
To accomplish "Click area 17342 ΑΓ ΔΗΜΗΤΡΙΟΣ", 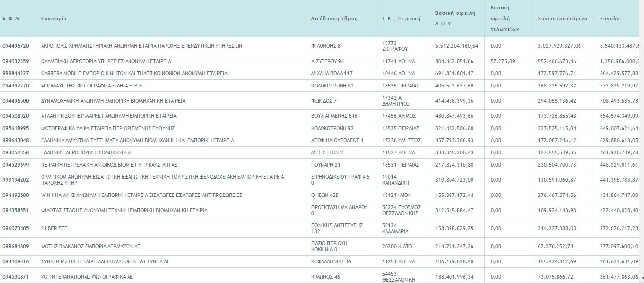I will [x=396, y=101].
